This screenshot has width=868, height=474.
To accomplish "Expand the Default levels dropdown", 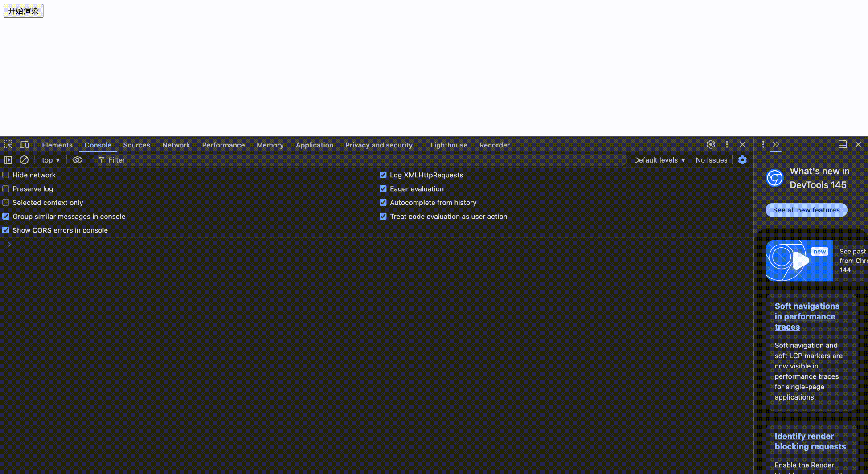I will click(659, 160).
